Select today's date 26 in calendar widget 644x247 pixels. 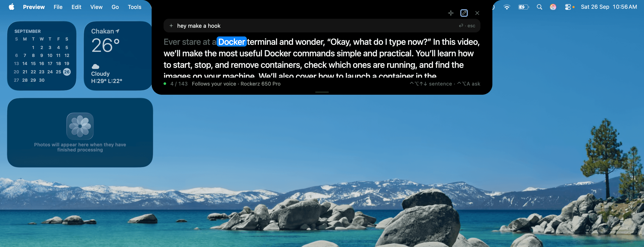point(67,72)
